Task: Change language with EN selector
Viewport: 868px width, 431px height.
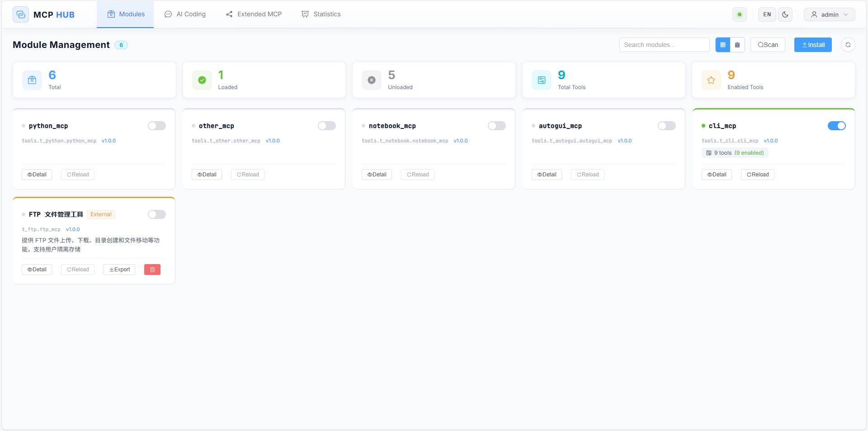Action: pos(767,14)
